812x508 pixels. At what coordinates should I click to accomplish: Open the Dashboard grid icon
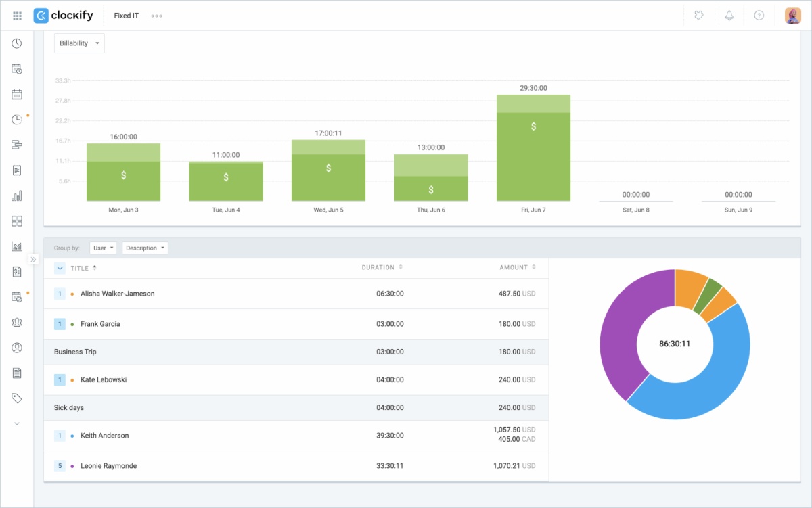(16, 221)
